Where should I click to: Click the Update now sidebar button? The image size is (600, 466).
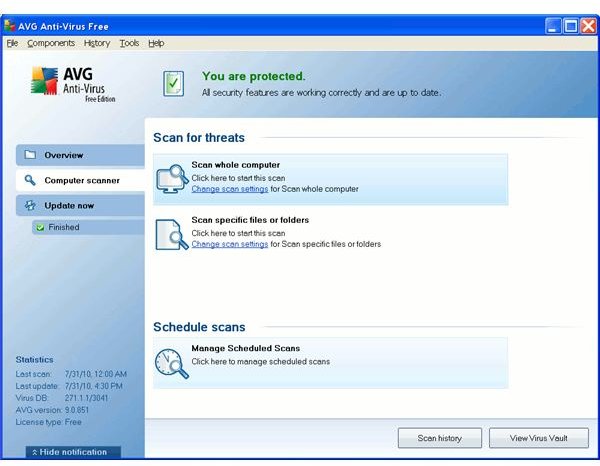80,205
